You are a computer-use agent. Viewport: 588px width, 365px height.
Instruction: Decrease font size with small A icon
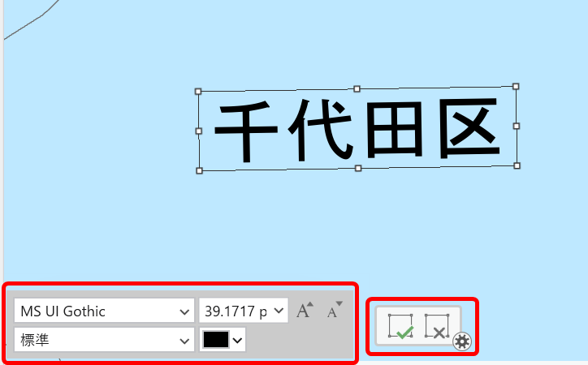click(335, 311)
